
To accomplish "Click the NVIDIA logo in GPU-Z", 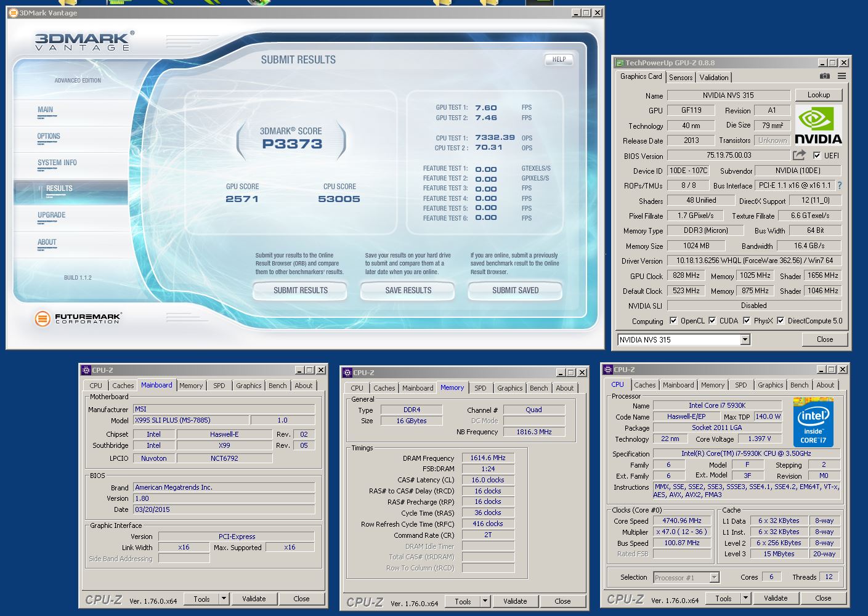I will point(818,125).
